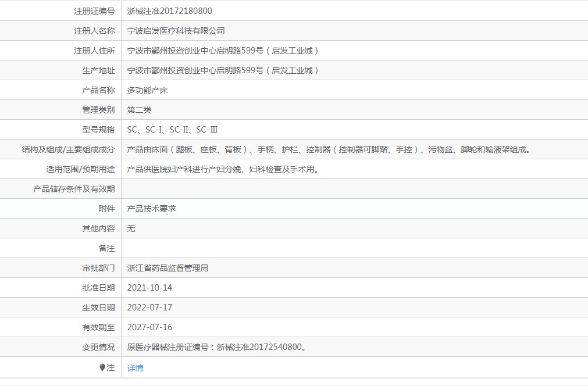Click the 有效期至 label
This screenshot has width=588, height=386.
tap(99, 327)
